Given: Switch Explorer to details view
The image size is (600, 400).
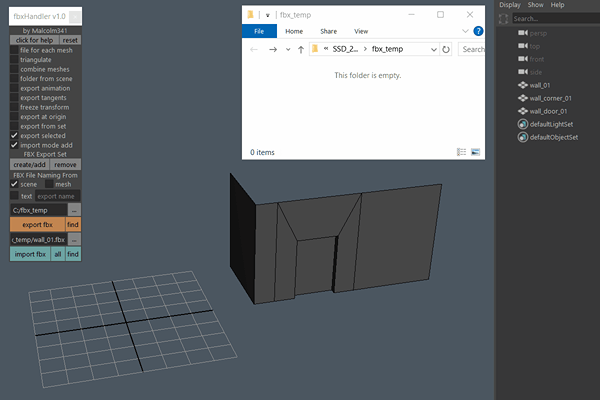Looking at the screenshot, I should click(461, 152).
